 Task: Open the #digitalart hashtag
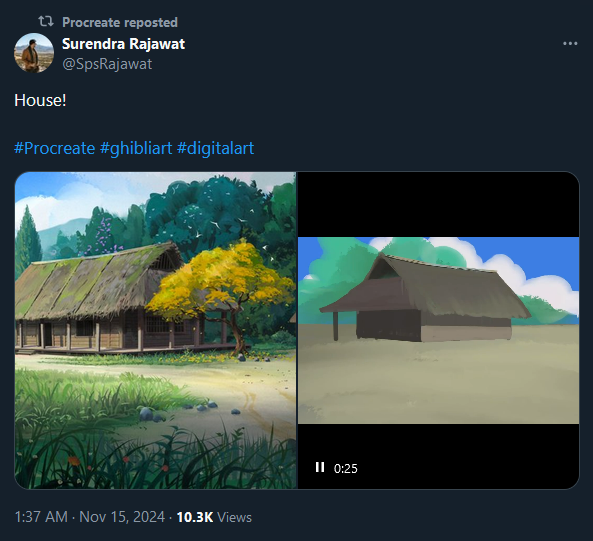click(215, 148)
